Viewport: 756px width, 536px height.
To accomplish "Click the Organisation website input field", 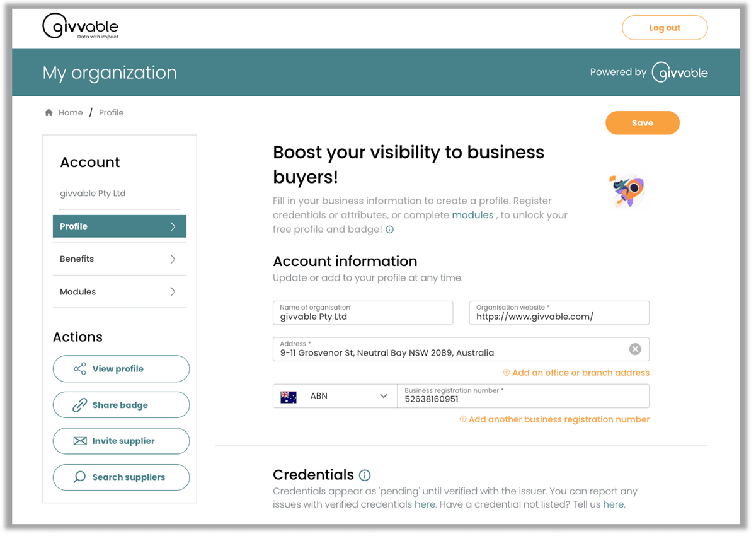I will 559,313.
